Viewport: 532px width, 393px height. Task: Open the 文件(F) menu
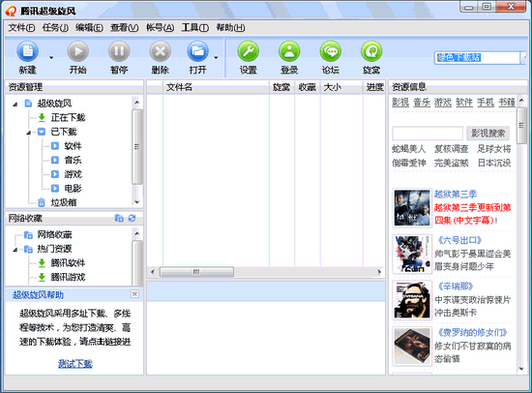coord(21,28)
